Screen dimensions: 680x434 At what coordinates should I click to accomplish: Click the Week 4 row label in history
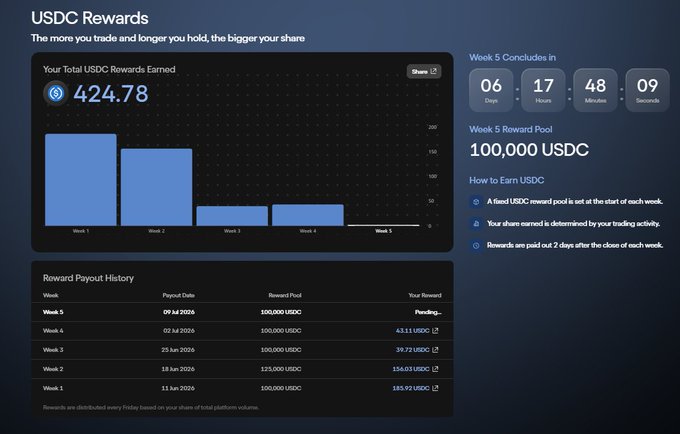pyautogui.click(x=53, y=331)
